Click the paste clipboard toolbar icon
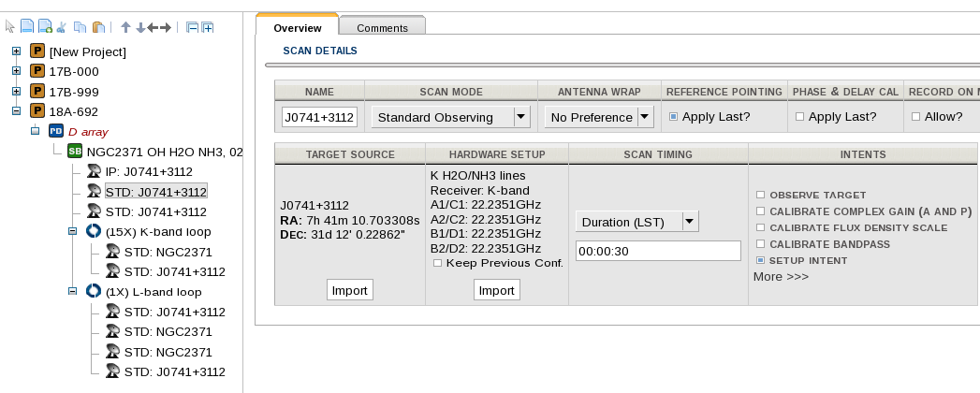The image size is (980, 393). tap(98, 27)
